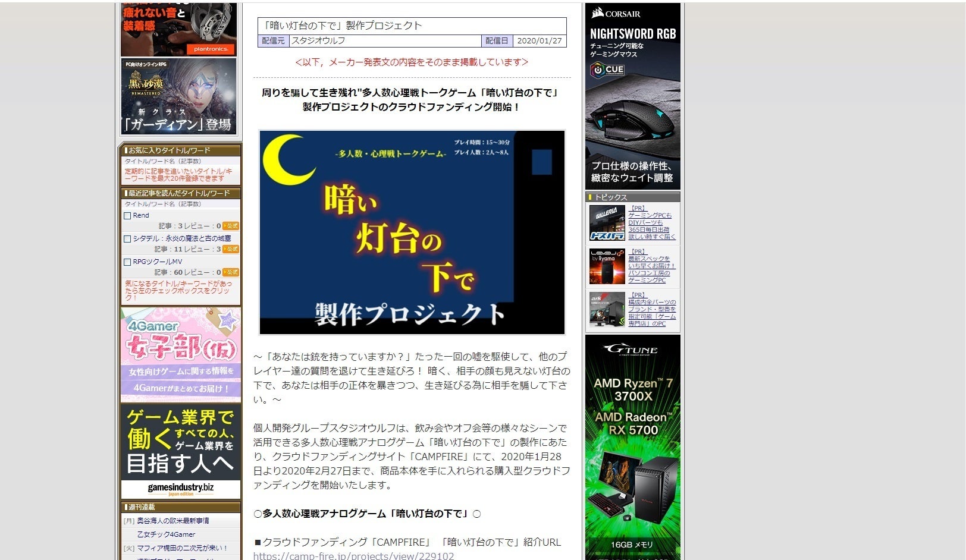Follow the camp-fire.jp project URL
This screenshot has width=966, height=560.
pyautogui.click(x=353, y=556)
